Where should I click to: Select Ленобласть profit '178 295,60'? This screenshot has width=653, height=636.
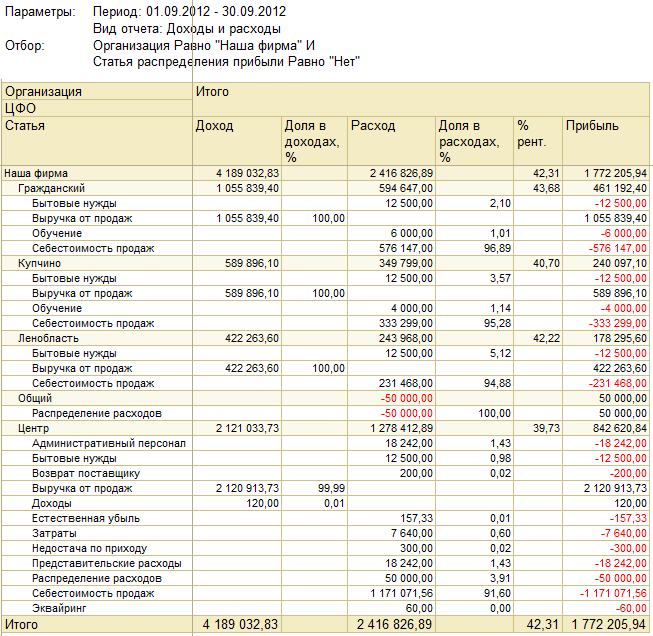coord(620,338)
